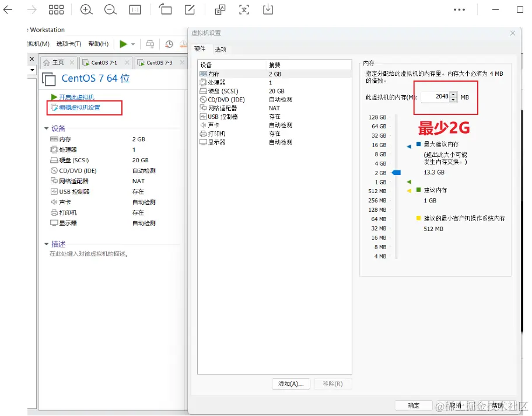532x416 pixels.
Task: Select 显示器 row in settings dialog
Action: click(x=275, y=142)
